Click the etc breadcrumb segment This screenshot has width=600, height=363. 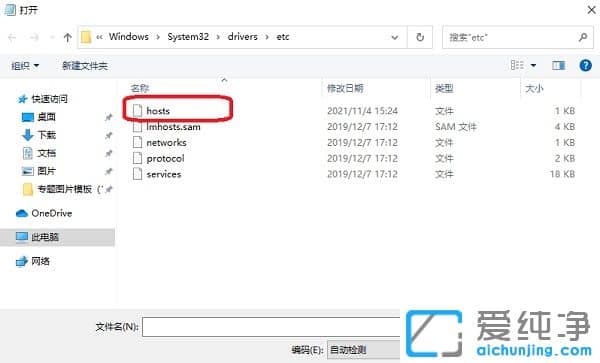pos(283,37)
